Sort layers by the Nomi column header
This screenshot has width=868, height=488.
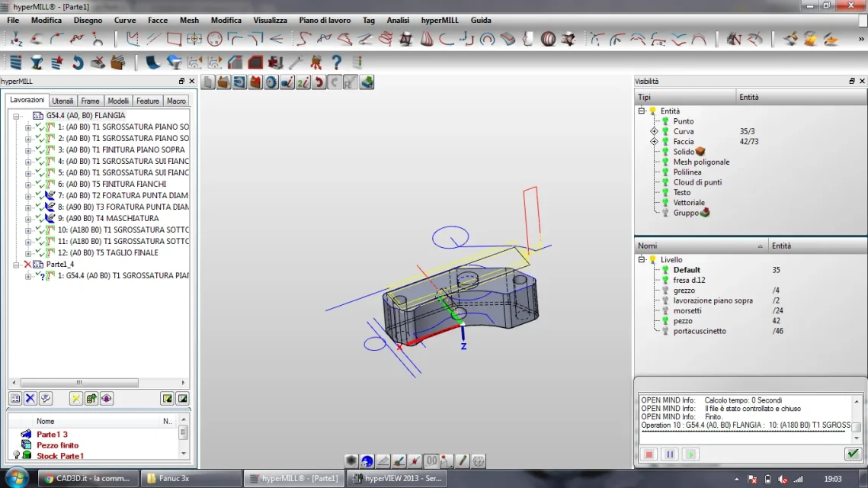pos(701,246)
